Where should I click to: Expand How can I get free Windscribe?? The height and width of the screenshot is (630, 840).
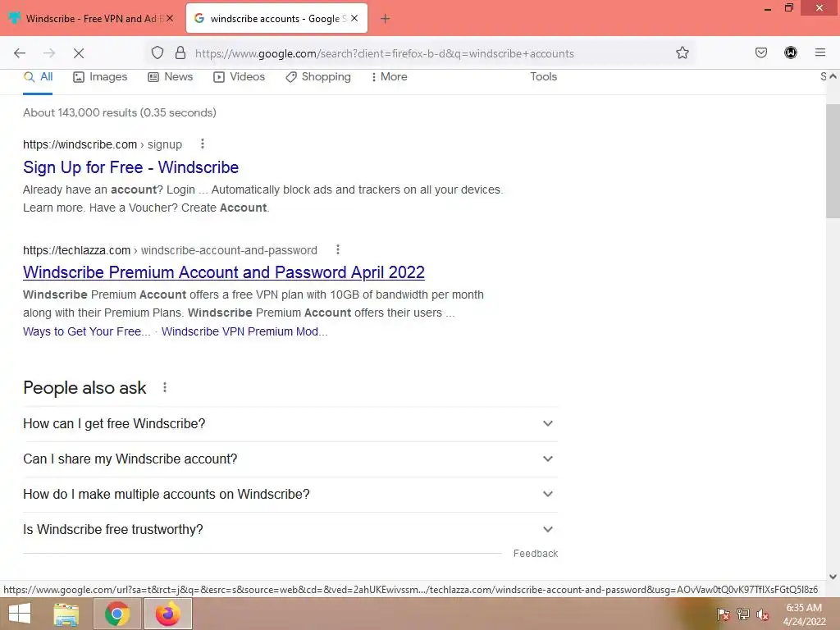click(x=290, y=424)
